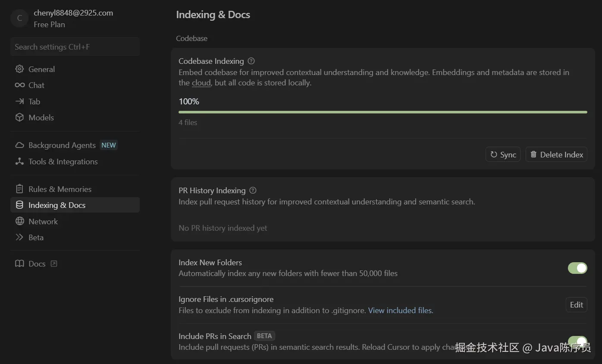Click the Delete Index button

(x=556, y=154)
